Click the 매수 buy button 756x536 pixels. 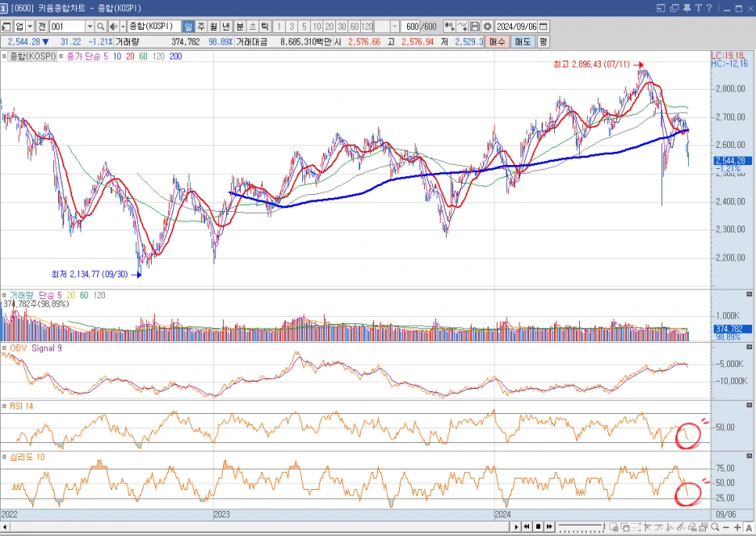[497, 42]
